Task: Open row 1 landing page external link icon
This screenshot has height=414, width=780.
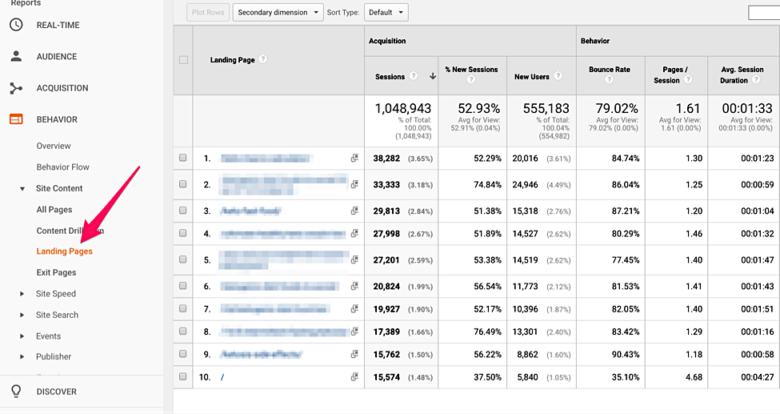Action: (x=354, y=158)
